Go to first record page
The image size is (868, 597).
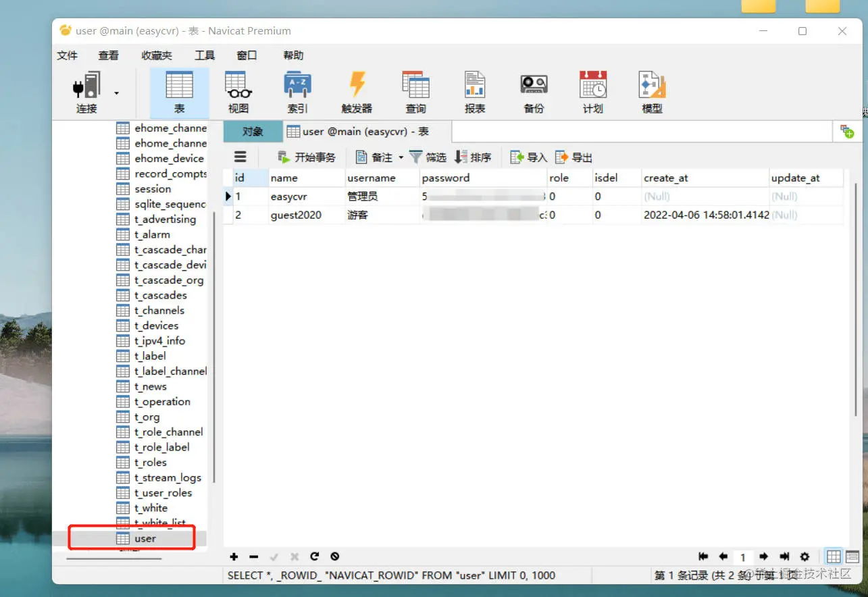[703, 556]
